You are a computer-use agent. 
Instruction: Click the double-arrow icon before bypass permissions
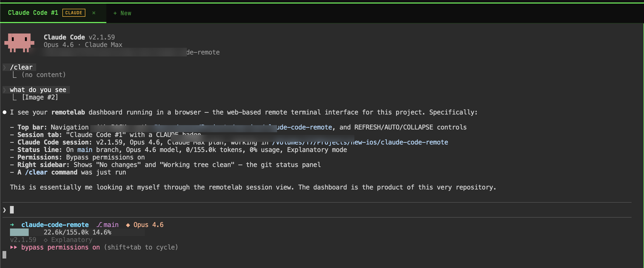[14, 247]
